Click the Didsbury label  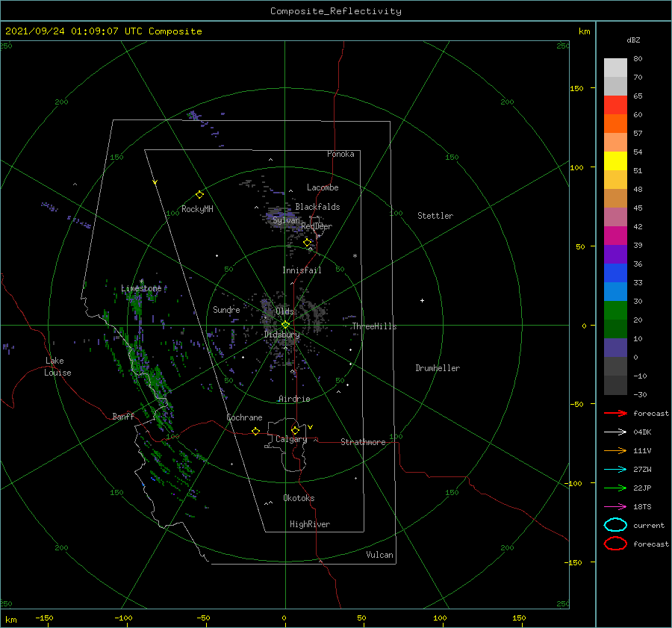(281, 335)
